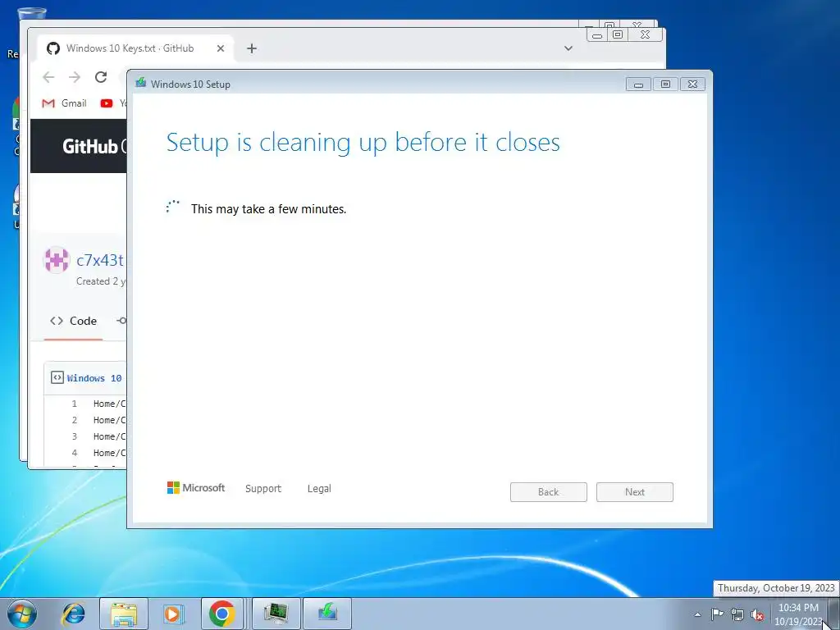This screenshot has width=840, height=630.
Task: Close the Chrome window
Action: click(x=645, y=35)
